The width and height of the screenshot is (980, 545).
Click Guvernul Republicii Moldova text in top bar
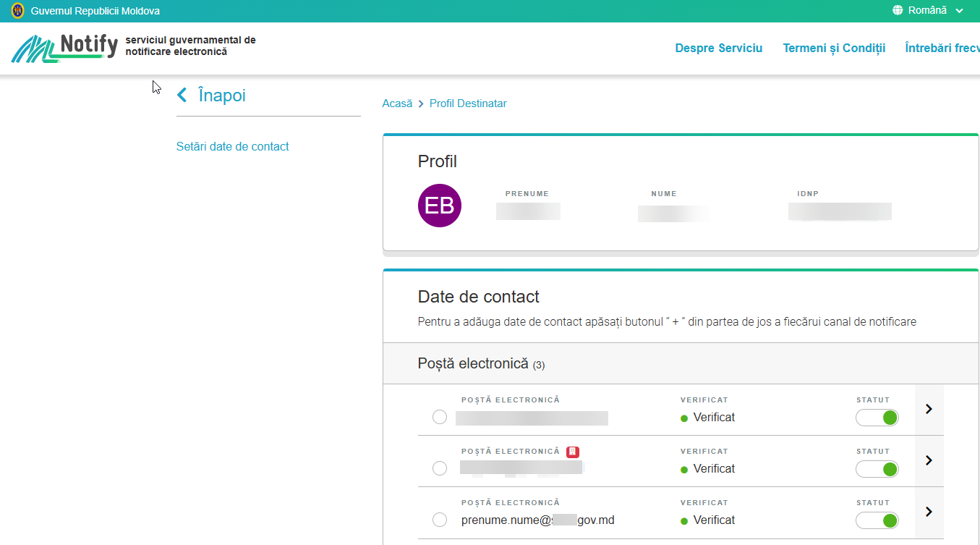click(95, 11)
